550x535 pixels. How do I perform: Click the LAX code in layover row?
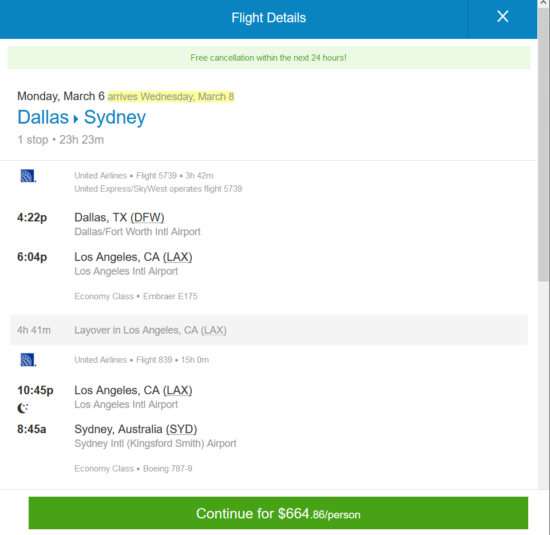(214, 330)
